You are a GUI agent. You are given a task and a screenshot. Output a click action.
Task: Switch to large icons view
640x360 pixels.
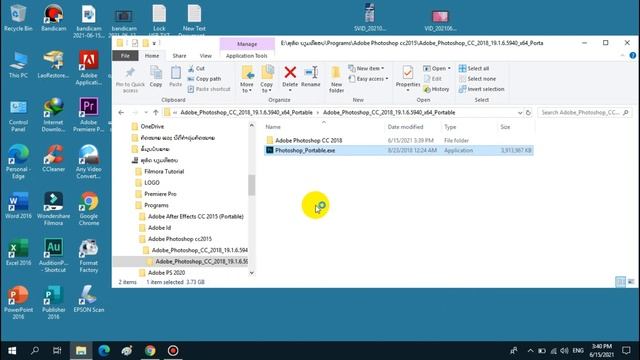pos(631,282)
